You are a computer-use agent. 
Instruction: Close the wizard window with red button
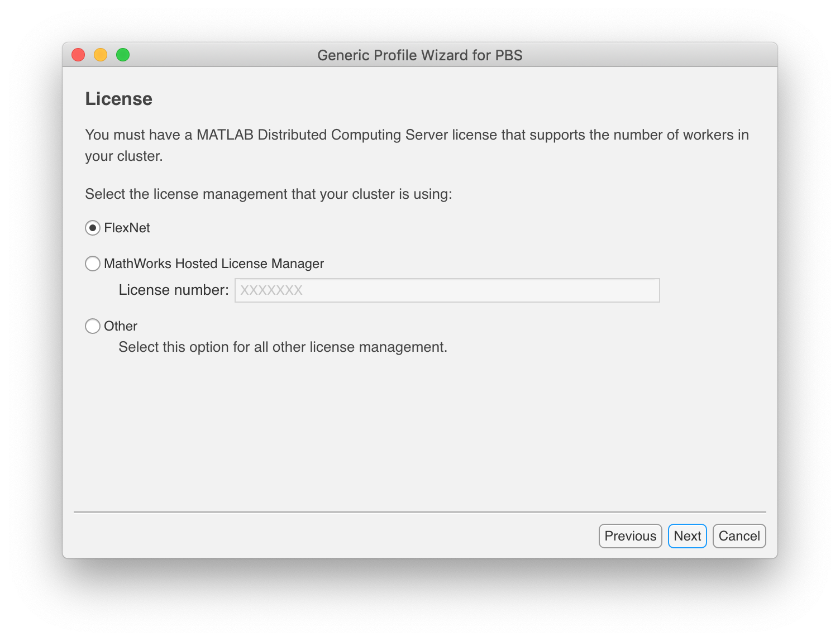pos(78,55)
